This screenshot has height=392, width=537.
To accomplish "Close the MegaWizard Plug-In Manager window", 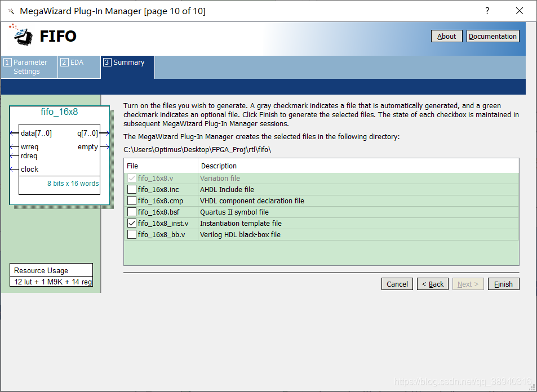I will click(x=519, y=11).
